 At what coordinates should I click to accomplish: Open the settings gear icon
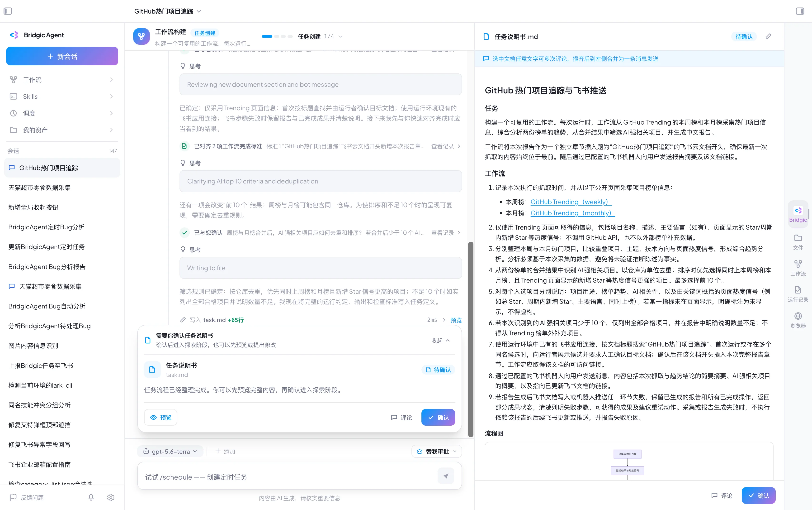[111, 497]
